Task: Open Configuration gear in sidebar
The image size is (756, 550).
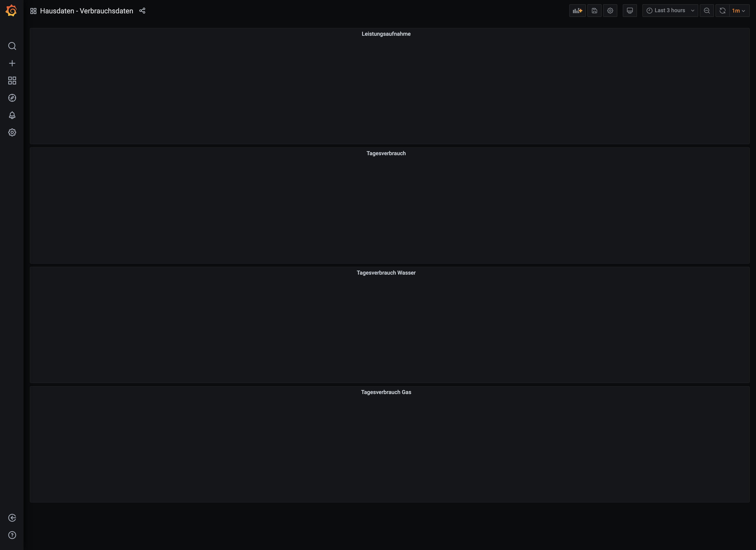Action: (12, 133)
